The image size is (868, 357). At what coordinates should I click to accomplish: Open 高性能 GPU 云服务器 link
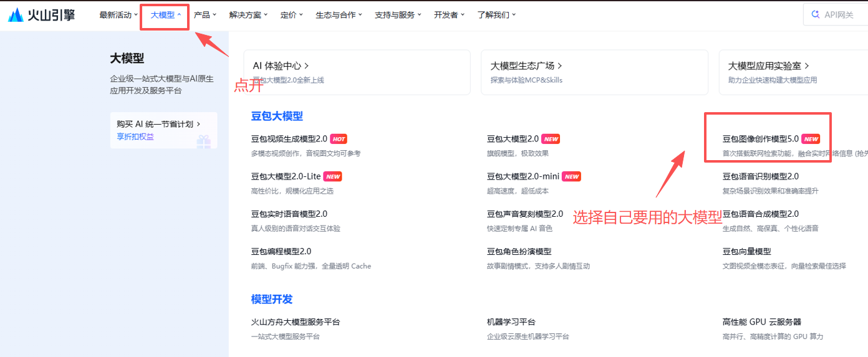coord(761,322)
